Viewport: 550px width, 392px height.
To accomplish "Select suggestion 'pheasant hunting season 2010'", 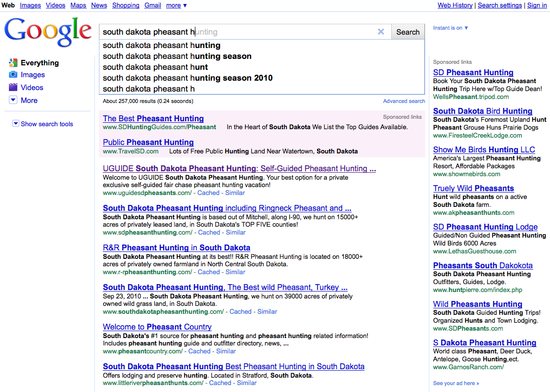I will (262, 78).
